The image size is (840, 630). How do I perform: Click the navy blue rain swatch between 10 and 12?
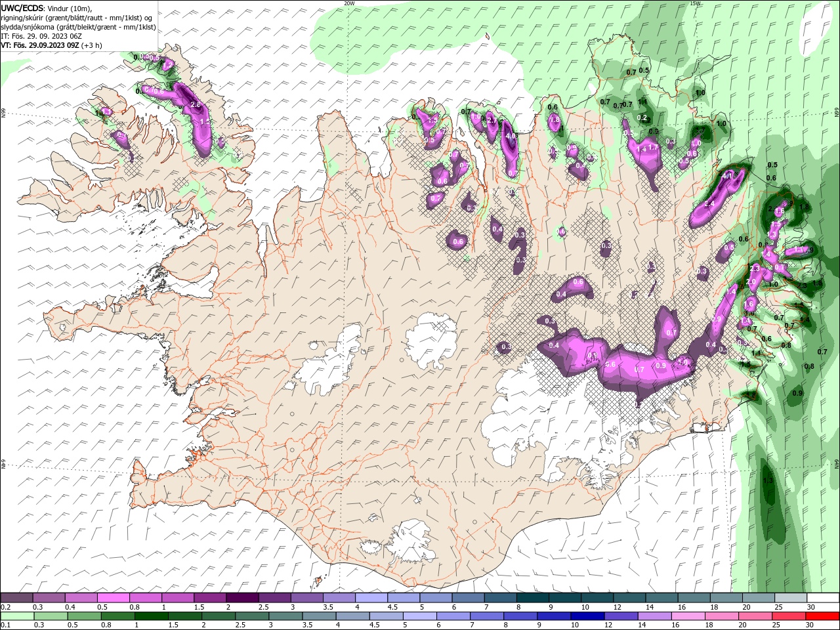587,616
